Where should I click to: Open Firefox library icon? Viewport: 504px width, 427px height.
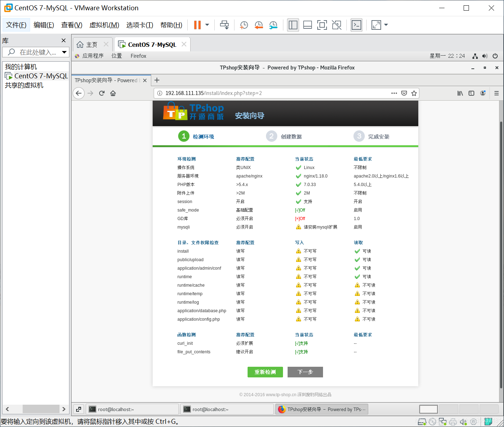click(460, 93)
